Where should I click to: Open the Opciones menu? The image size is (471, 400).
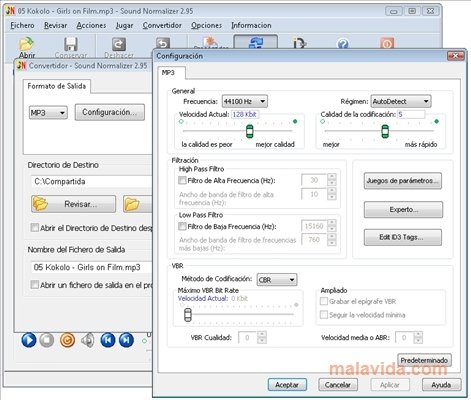pos(206,25)
